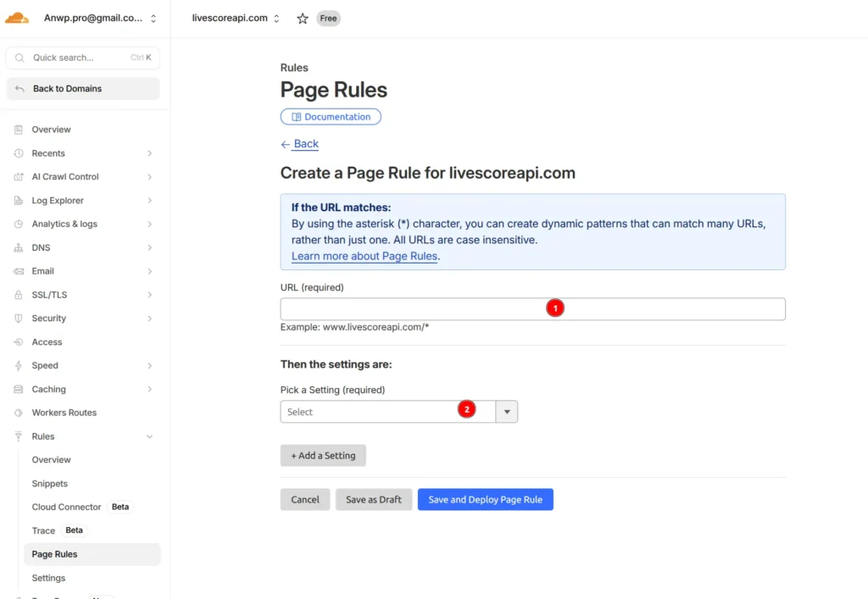Click the Recents clock icon
868x599 pixels.
click(x=19, y=153)
